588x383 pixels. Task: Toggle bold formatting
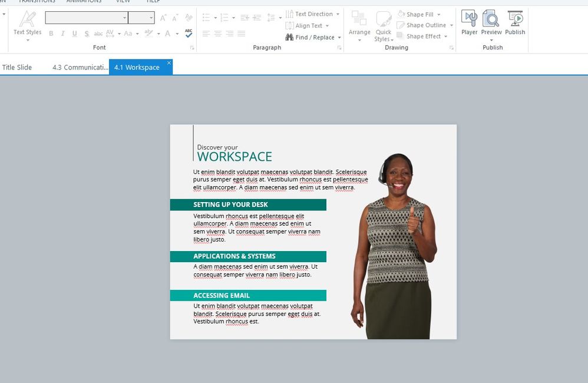51,34
